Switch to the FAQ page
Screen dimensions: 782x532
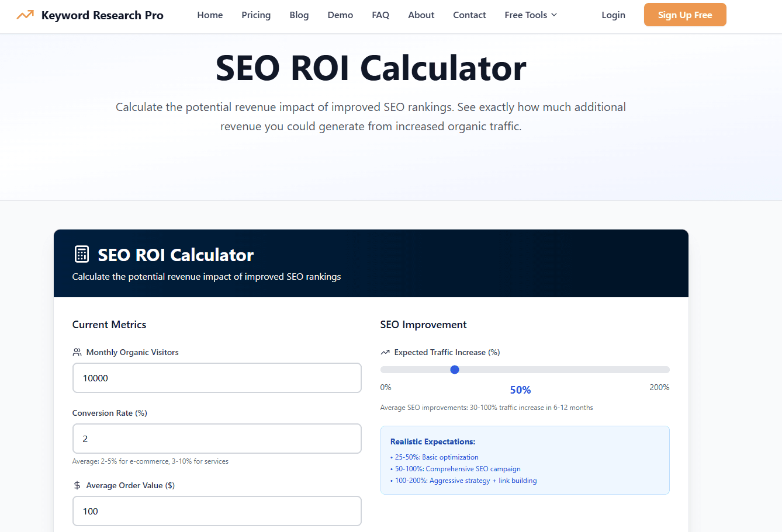pyautogui.click(x=380, y=15)
